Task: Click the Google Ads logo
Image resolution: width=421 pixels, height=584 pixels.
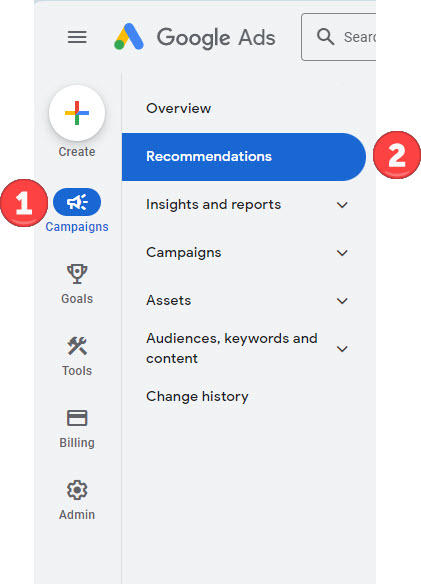Action: (129, 36)
